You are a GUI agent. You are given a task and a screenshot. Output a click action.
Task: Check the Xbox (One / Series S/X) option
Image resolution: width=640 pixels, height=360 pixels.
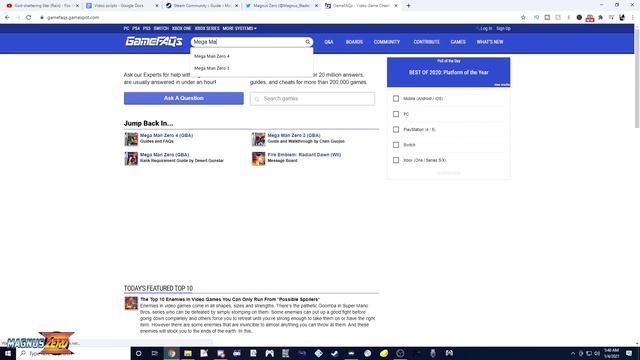tap(396, 160)
